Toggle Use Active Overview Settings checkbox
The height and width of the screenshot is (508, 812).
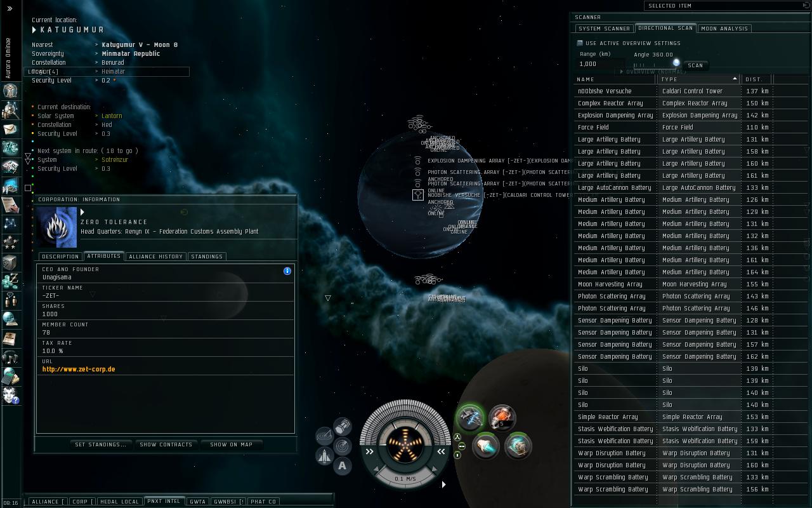click(x=580, y=43)
